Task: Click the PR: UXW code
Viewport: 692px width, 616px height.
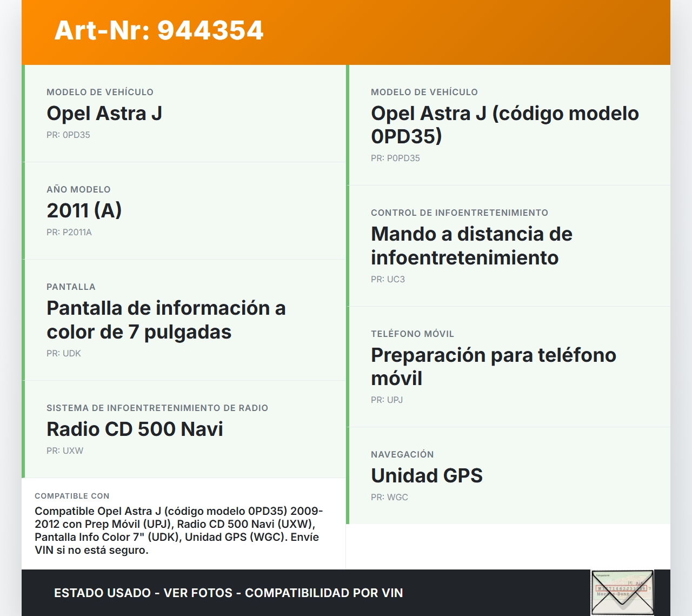Action: tap(65, 451)
